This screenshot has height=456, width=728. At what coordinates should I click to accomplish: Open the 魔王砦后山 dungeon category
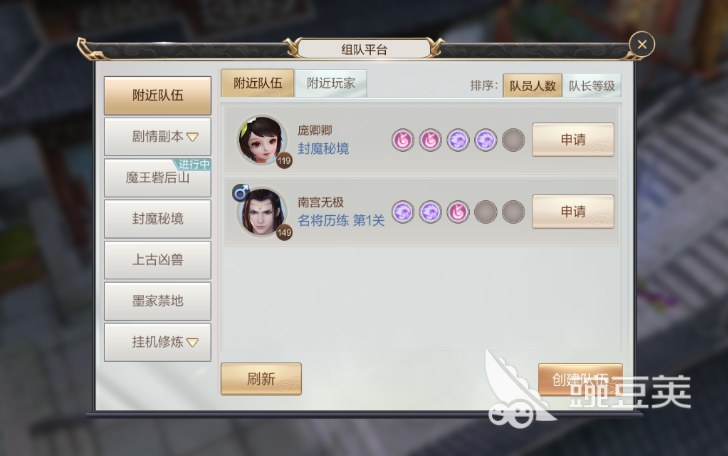tap(157, 178)
